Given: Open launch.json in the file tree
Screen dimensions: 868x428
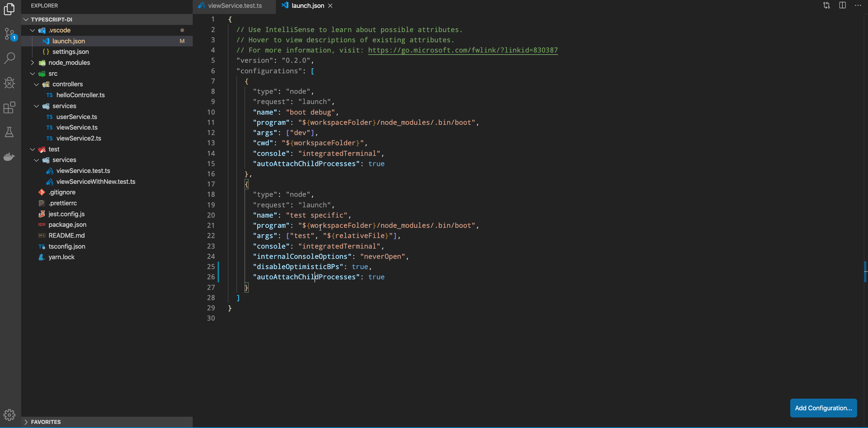Looking at the screenshot, I should pos(107,41).
